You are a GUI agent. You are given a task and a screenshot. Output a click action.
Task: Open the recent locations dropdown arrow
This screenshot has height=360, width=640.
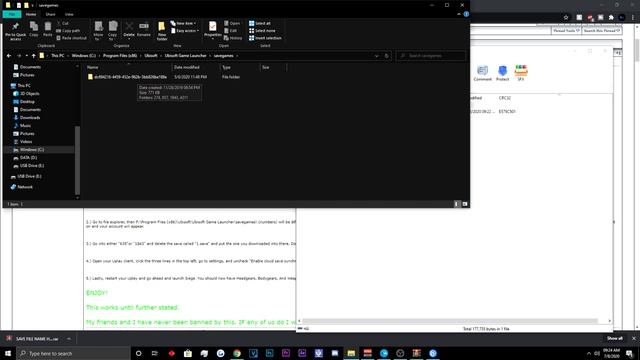click(27, 56)
